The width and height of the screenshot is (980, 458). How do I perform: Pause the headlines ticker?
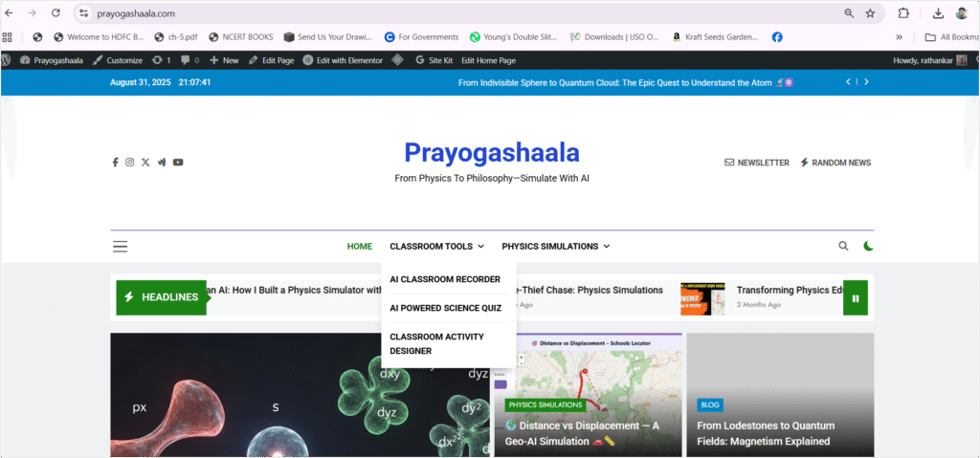[x=855, y=297]
